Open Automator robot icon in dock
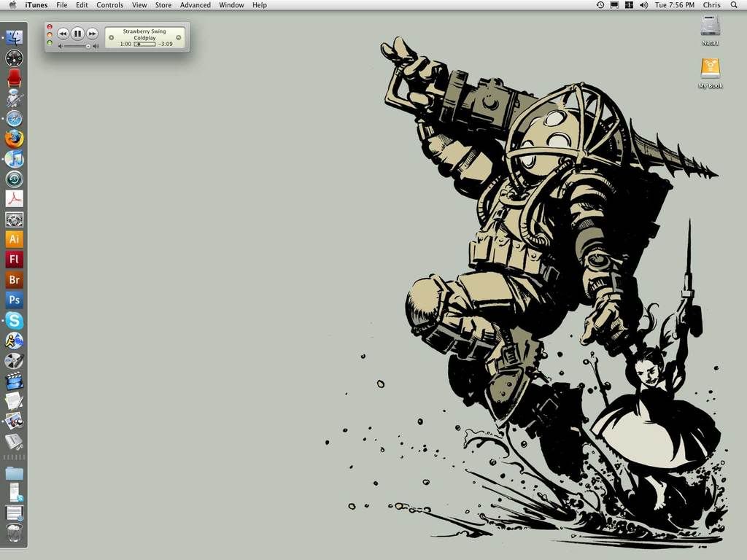The image size is (747, 560). (15, 98)
